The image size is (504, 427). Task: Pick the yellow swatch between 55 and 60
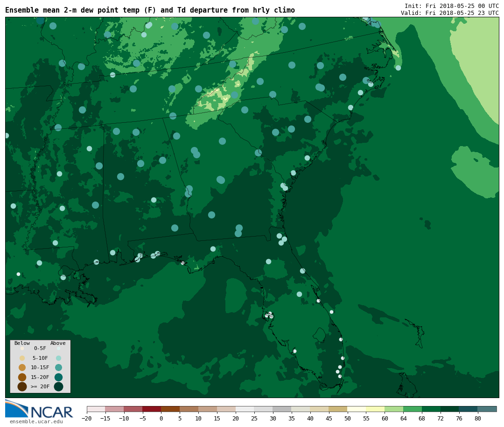[x=375, y=409]
